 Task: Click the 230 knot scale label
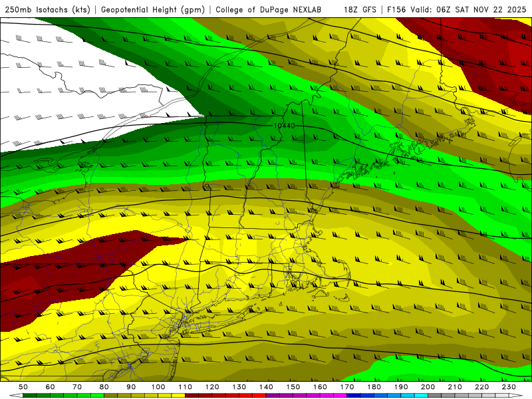click(x=509, y=387)
